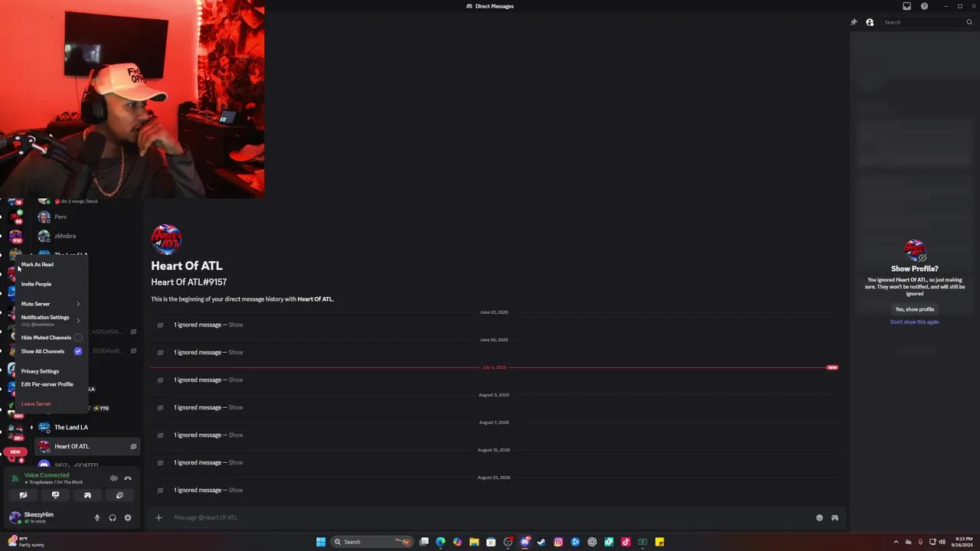Open Windows Start menu

tap(321, 542)
